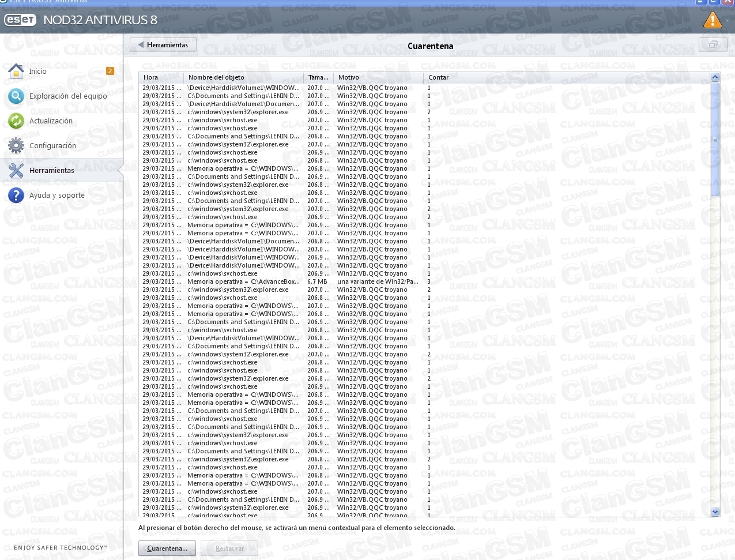Go back using the Herramientas button
Viewport: 735px width, 560px height.
pyautogui.click(x=163, y=45)
